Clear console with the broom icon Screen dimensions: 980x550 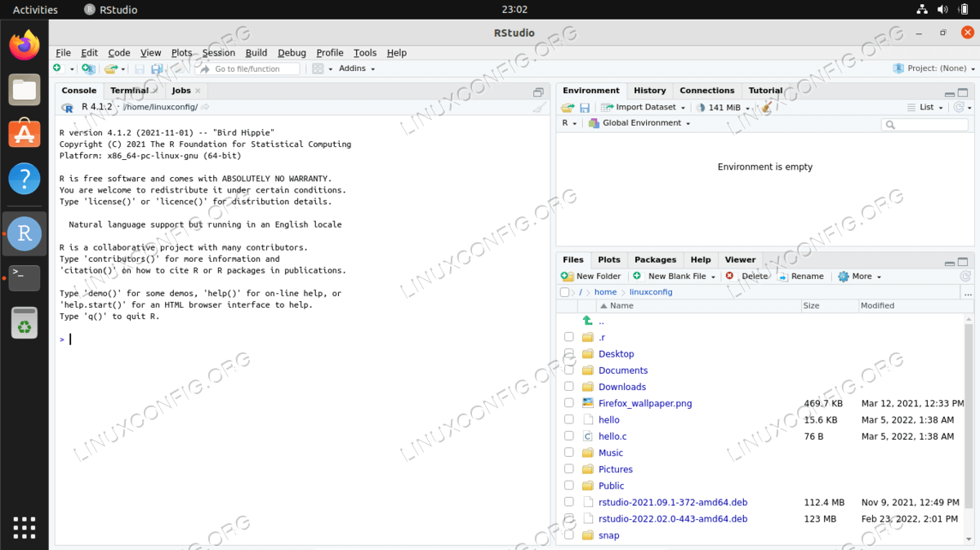coord(539,107)
